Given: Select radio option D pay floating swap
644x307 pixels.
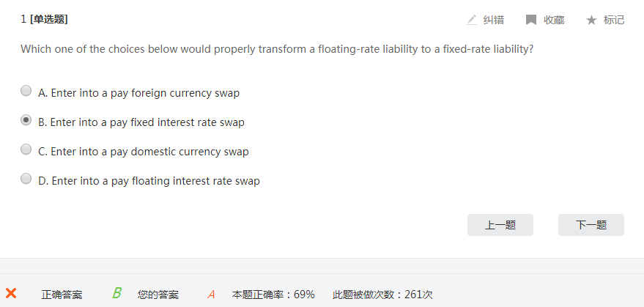Looking at the screenshot, I should coord(26,179).
